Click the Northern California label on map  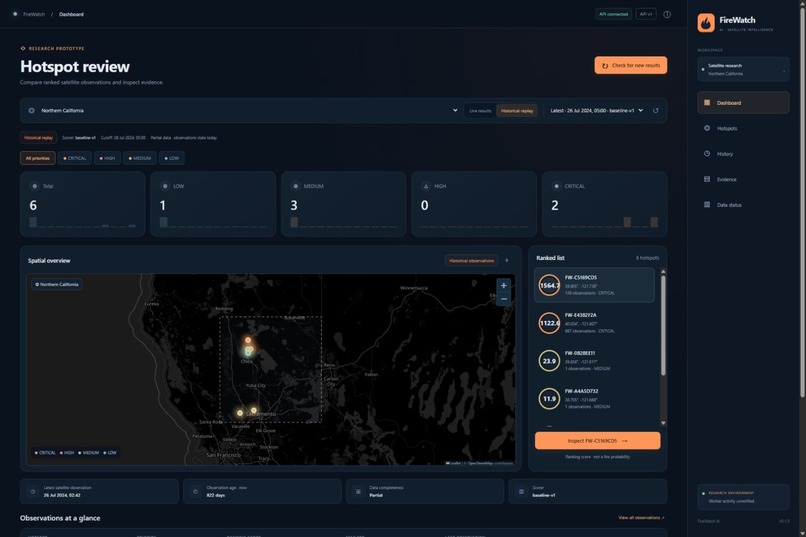57,284
